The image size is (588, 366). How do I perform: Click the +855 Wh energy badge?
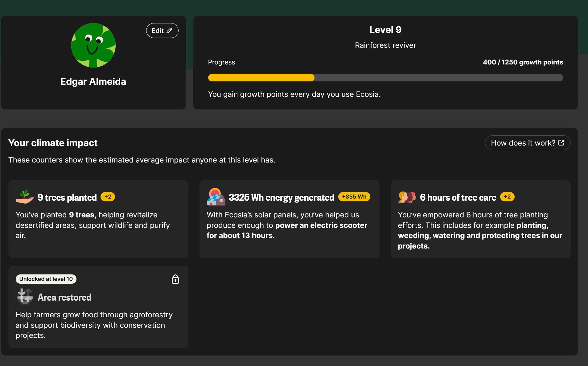pos(354,197)
